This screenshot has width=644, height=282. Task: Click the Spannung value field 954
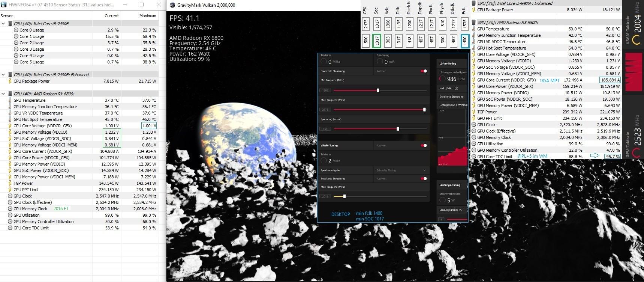pyautogui.click(x=325, y=129)
